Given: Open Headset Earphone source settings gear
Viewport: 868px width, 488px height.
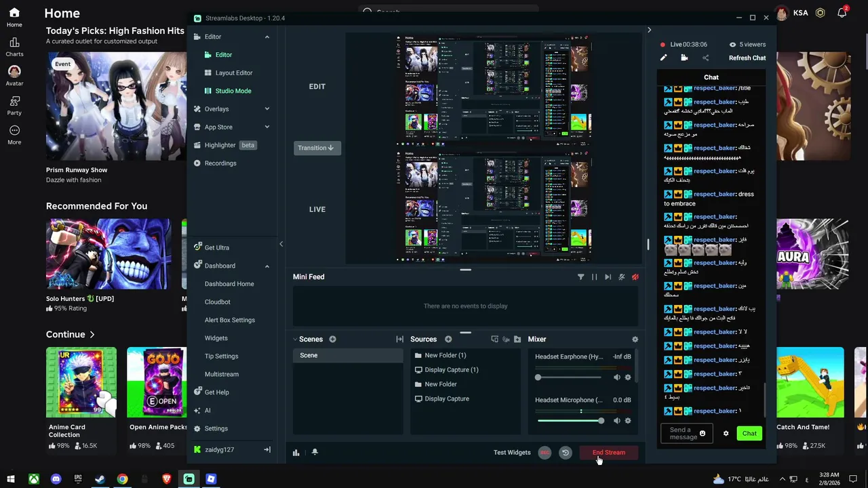Looking at the screenshot, I should pos(628,378).
